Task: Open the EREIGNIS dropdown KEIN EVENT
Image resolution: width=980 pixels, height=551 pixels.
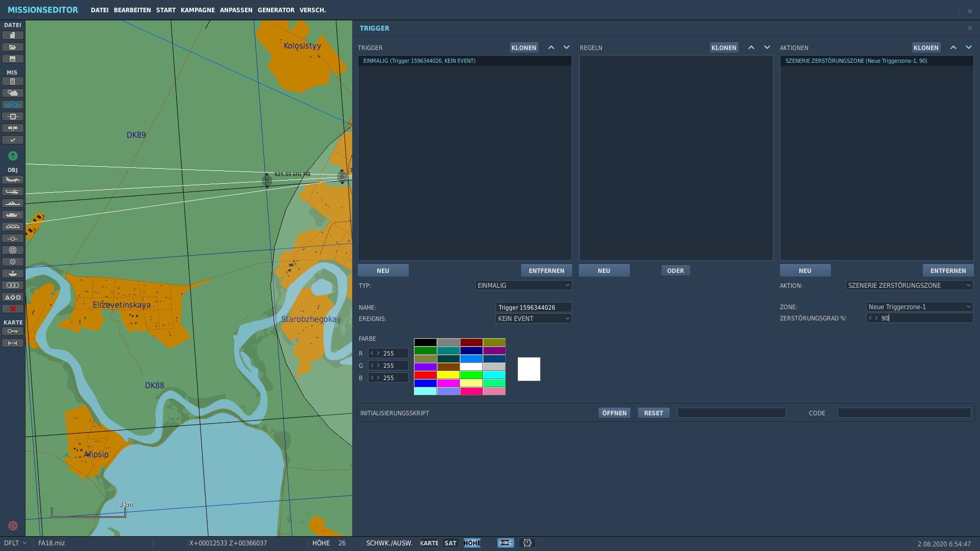Action: tap(533, 318)
